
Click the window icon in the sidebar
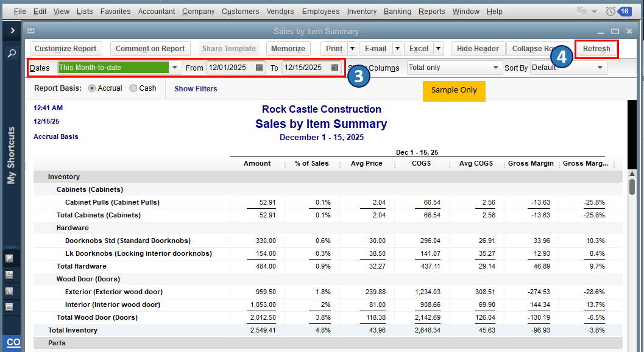[x=9, y=307]
